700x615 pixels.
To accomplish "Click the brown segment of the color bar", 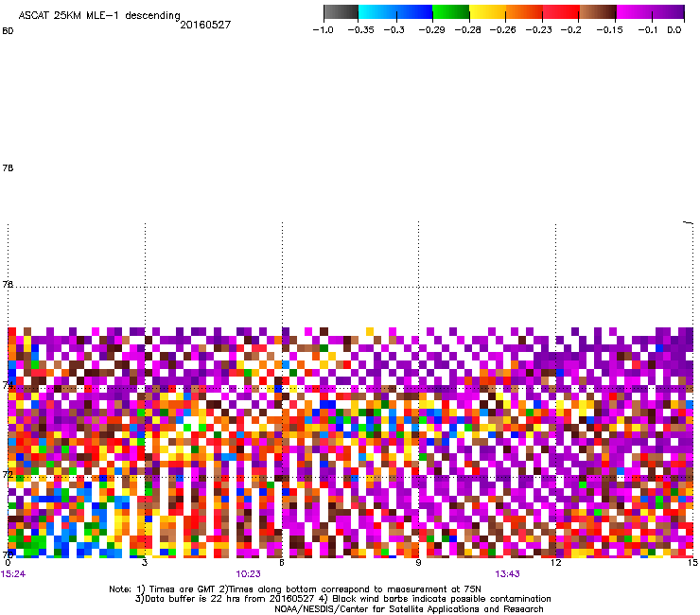I will coord(597,12).
